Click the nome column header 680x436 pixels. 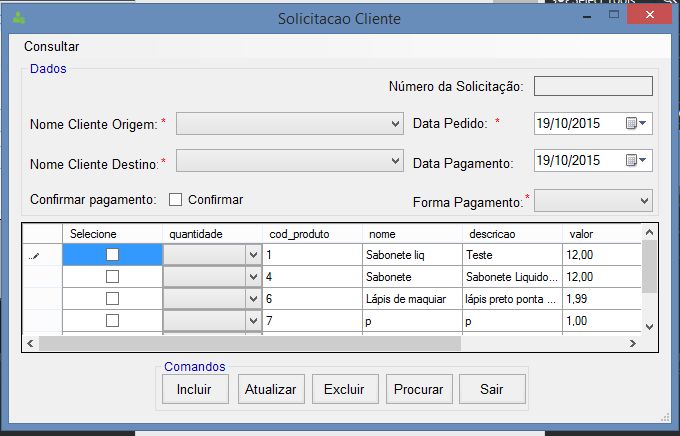point(412,234)
